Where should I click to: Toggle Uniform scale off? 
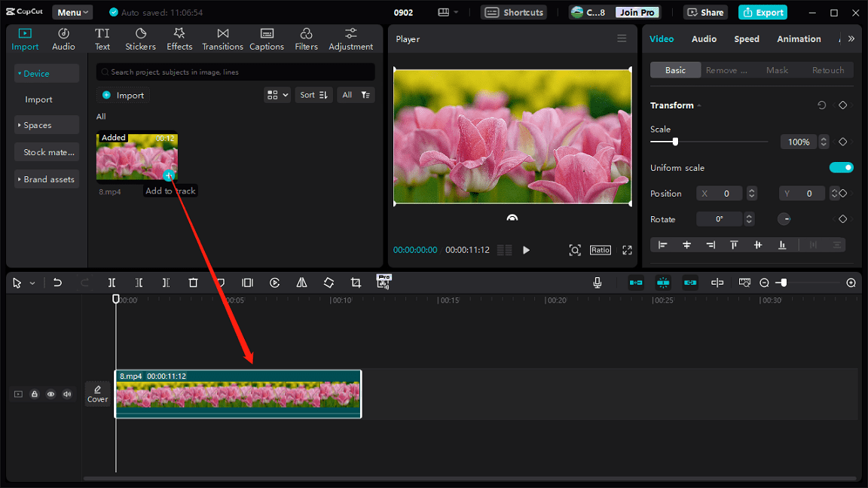(x=842, y=167)
